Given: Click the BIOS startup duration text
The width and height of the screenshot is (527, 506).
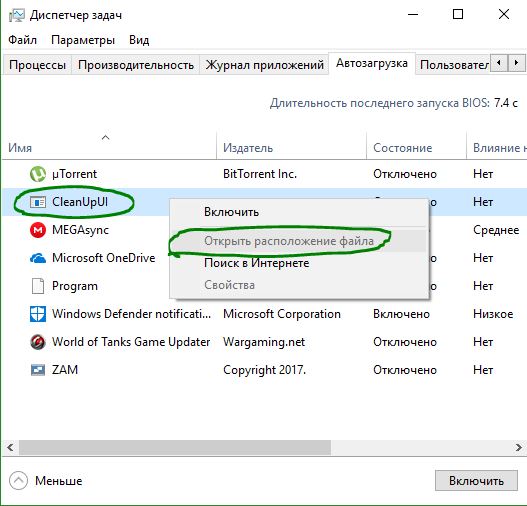Looking at the screenshot, I should pyautogui.click(x=394, y=103).
